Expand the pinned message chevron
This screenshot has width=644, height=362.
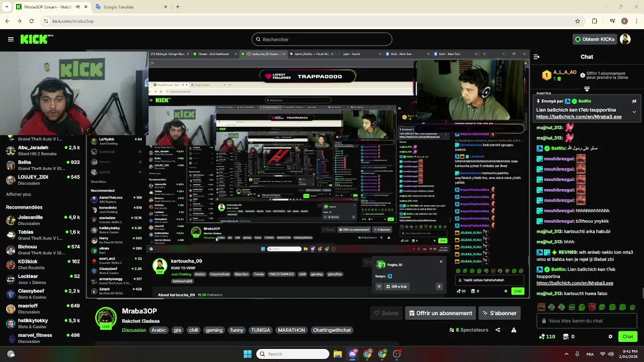pos(634,112)
